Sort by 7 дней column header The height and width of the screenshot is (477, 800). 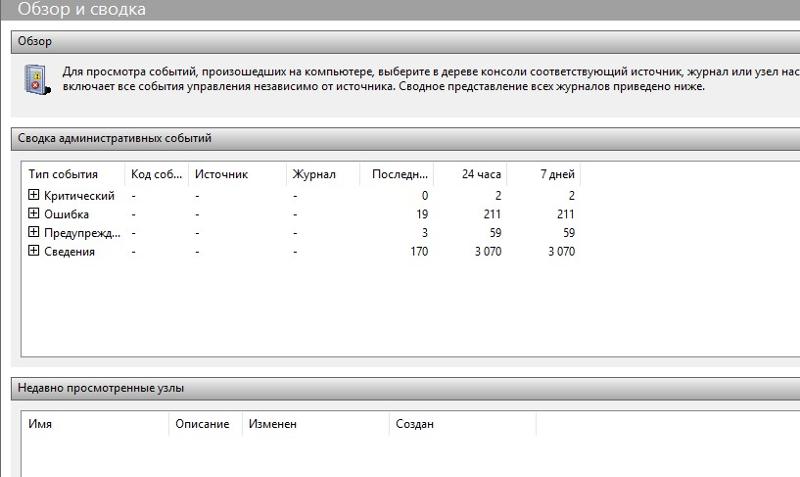pyautogui.click(x=543, y=174)
